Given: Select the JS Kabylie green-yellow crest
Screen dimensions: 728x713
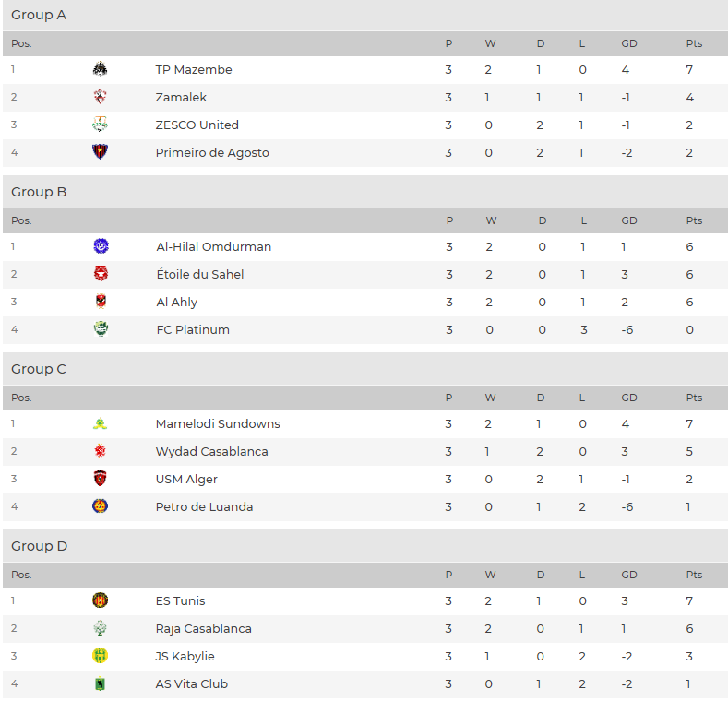Looking at the screenshot, I should coord(100,656).
